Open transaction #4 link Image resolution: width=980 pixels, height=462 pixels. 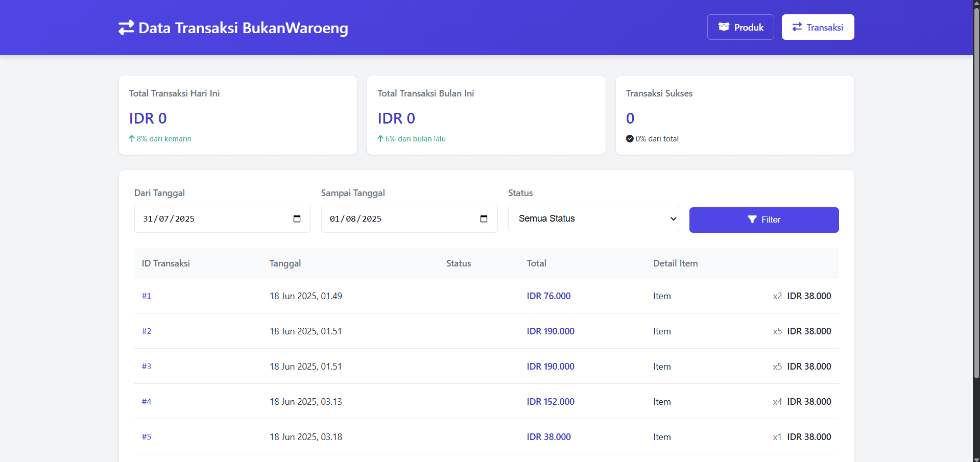pyautogui.click(x=147, y=402)
